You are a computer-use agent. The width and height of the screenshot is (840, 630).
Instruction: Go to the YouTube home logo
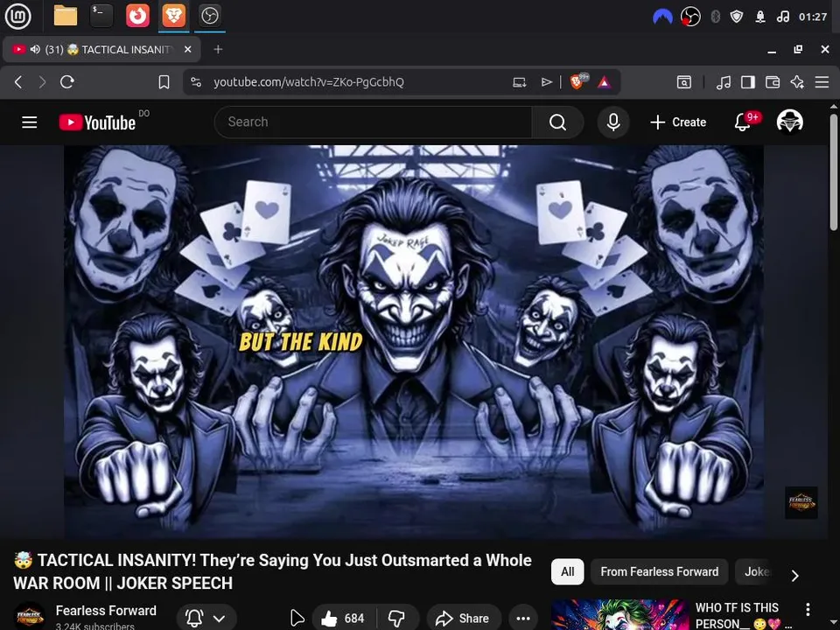[x=97, y=122]
